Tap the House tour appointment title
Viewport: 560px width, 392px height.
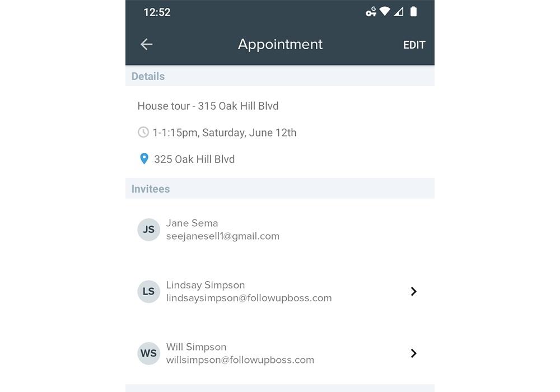(x=208, y=106)
